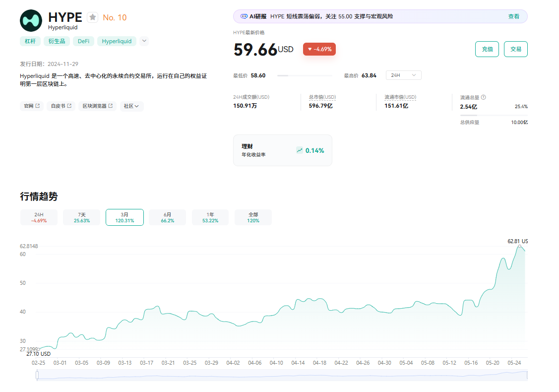The width and height of the screenshot is (559, 392).
Task: Click the 充值 deposit button
Action: tap(487, 49)
